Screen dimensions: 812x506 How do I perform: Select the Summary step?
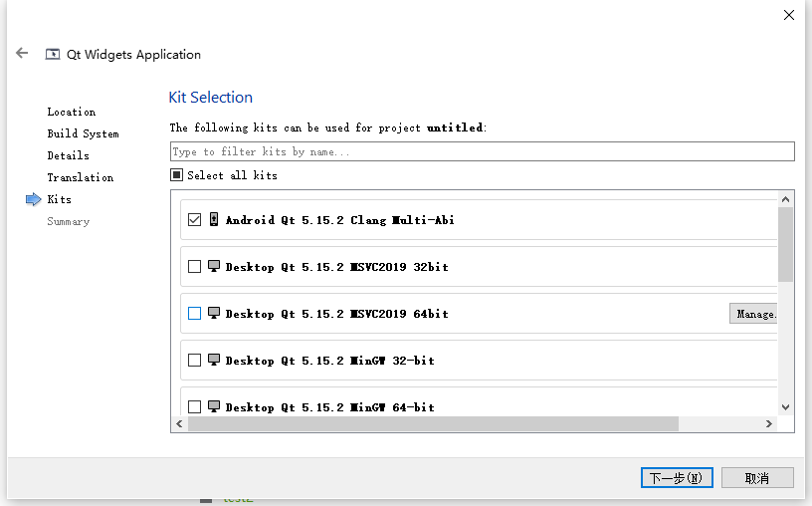point(68,221)
